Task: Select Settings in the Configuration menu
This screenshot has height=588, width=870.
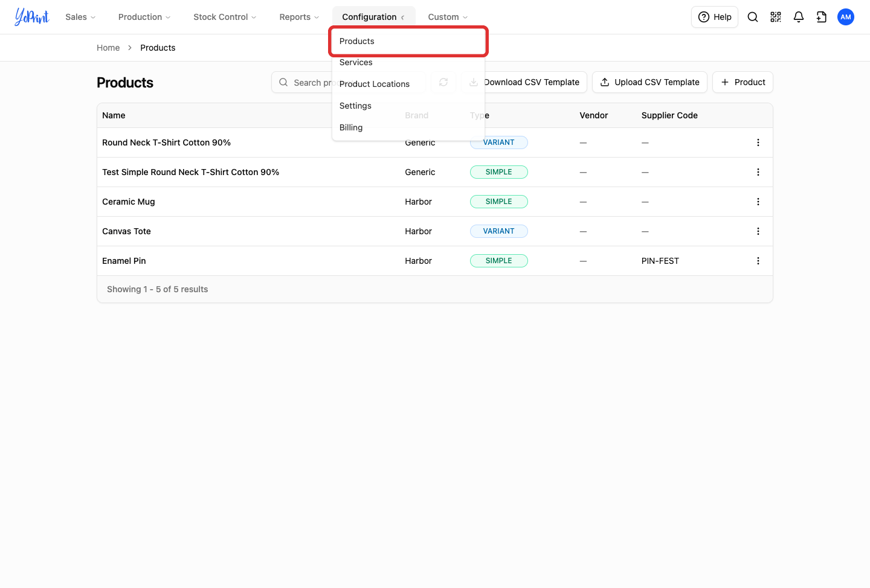Action: pos(408,106)
